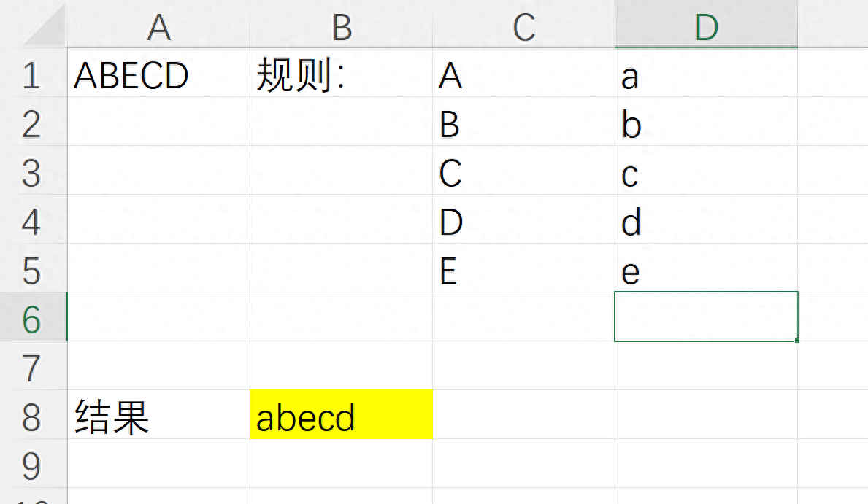The image size is (868, 504).
Task: Click cell containing ABECD
Action: (159, 73)
